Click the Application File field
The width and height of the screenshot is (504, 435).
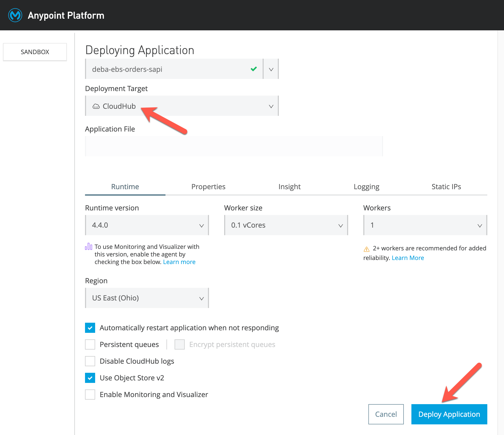[x=234, y=146]
